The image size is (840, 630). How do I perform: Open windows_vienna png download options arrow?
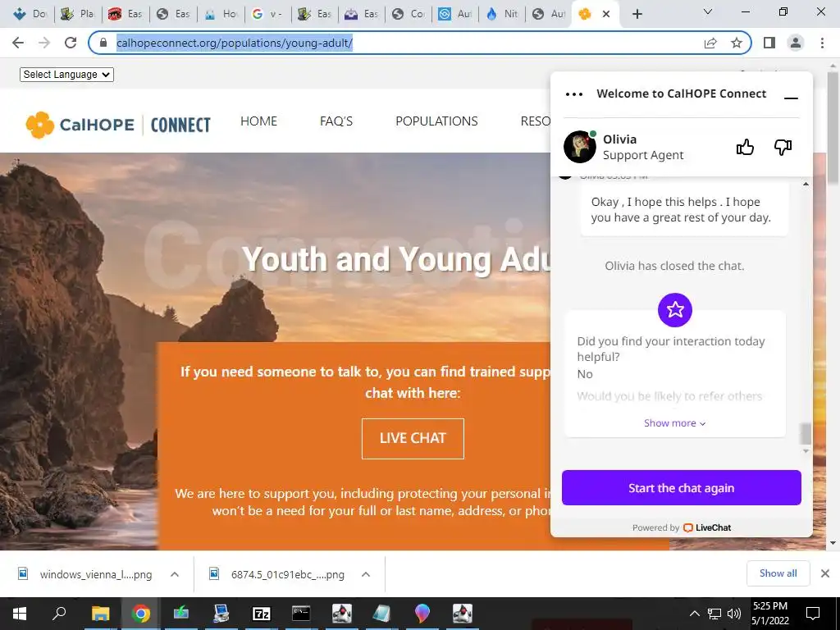click(174, 574)
